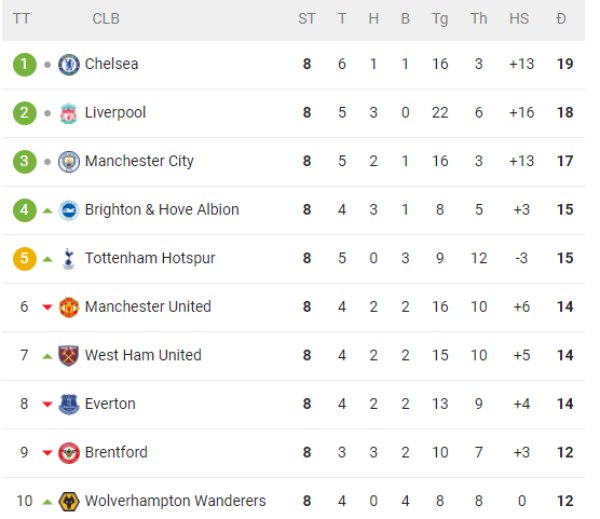Image resolution: width=600 pixels, height=519 pixels.
Task: Open the Liverpool team name link
Action: [115, 113]
